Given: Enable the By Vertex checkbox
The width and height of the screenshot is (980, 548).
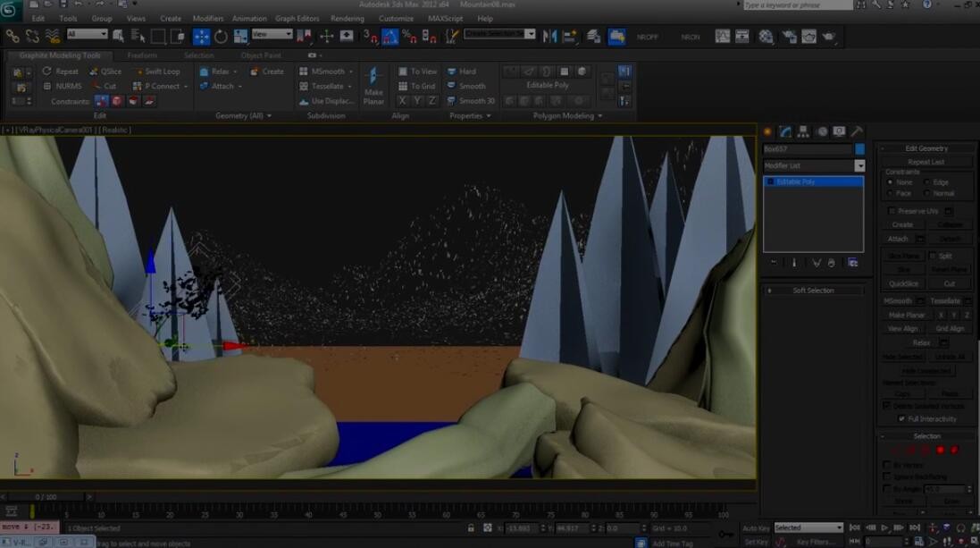Looking at the screenshot, I should pyautogui.click(x=887, y=465).
